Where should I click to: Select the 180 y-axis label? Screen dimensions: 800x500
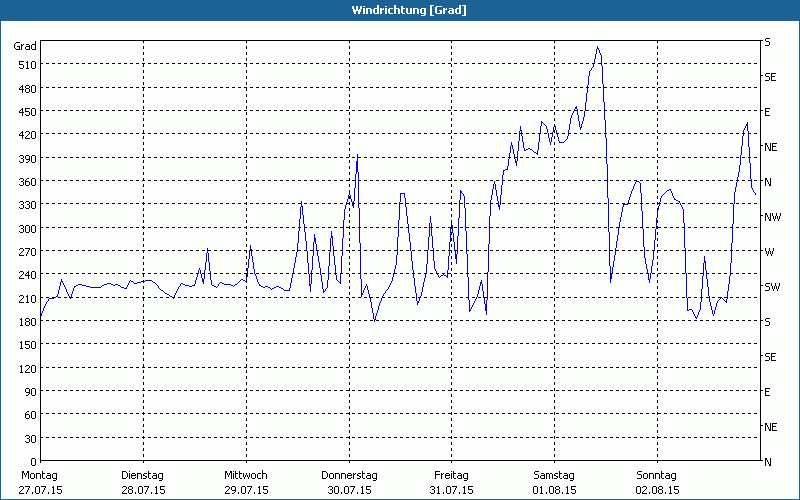[27, 322]
